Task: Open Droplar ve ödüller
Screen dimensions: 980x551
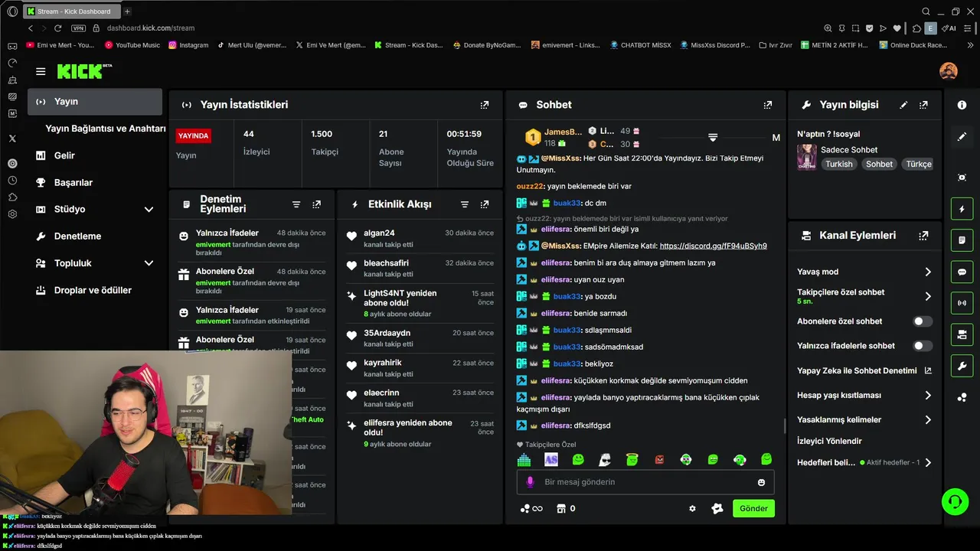Action: 94,290
